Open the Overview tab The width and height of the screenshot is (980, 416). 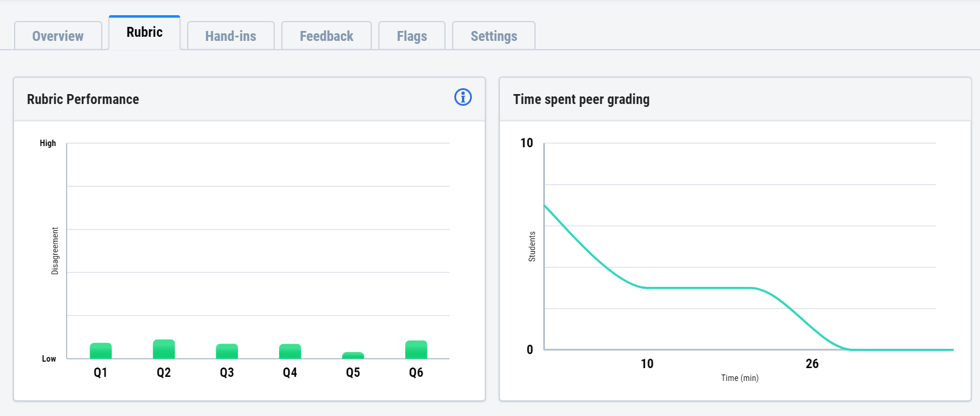pos(58,36)
